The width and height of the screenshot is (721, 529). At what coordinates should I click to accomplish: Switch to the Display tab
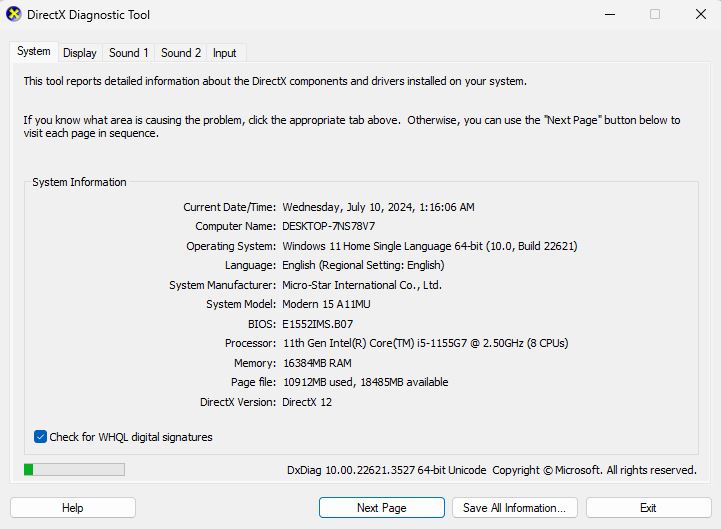coord(80,53)
